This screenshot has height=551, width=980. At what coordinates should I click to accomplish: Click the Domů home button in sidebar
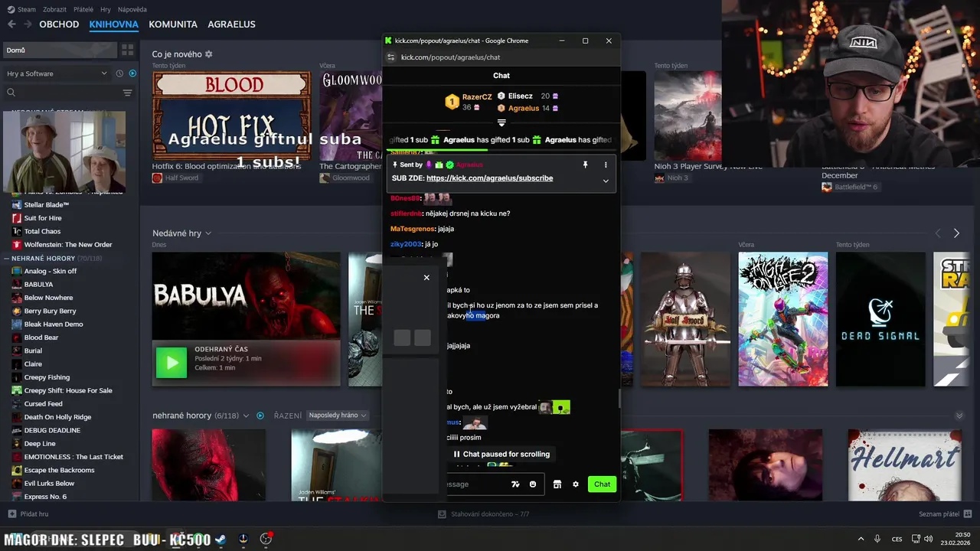[x=58, y=50]
